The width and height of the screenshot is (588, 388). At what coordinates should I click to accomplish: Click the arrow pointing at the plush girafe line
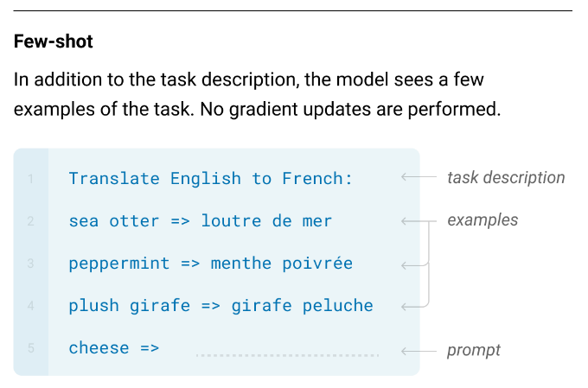[413, 306]
